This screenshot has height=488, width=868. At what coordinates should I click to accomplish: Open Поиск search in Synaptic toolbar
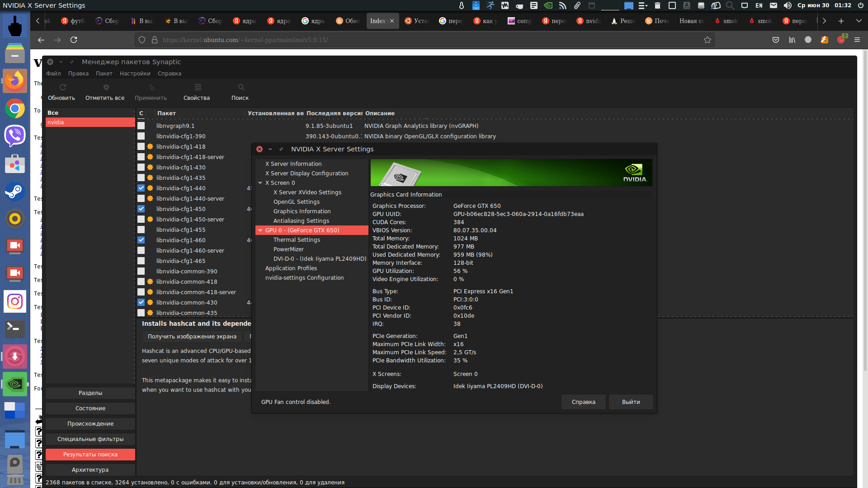coord(241,87)
